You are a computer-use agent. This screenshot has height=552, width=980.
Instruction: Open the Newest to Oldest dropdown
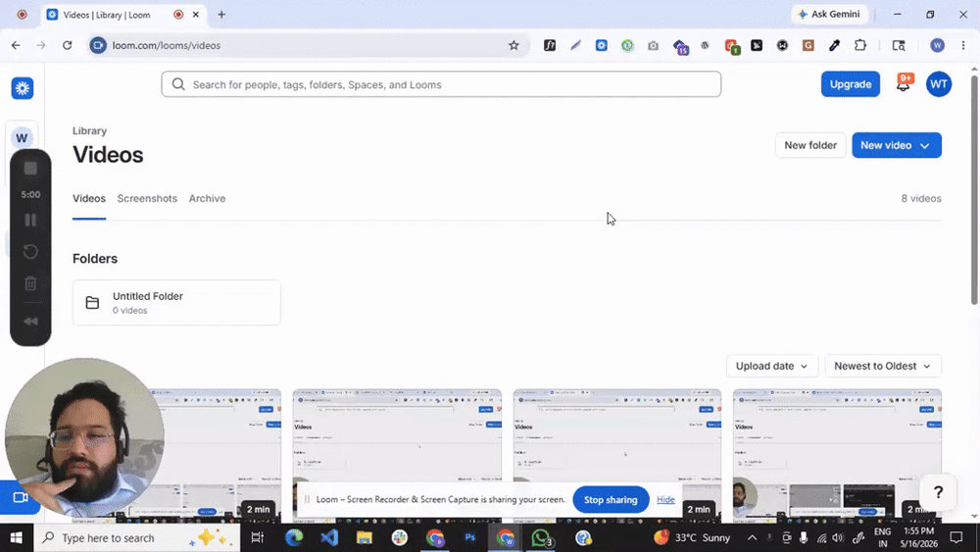[x=883, y=366]
